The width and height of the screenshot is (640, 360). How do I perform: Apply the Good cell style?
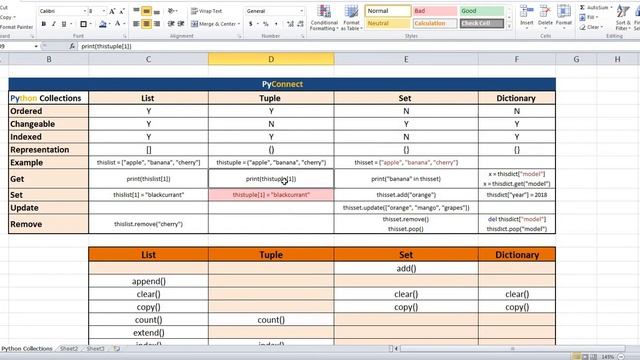tap(482, 11)
